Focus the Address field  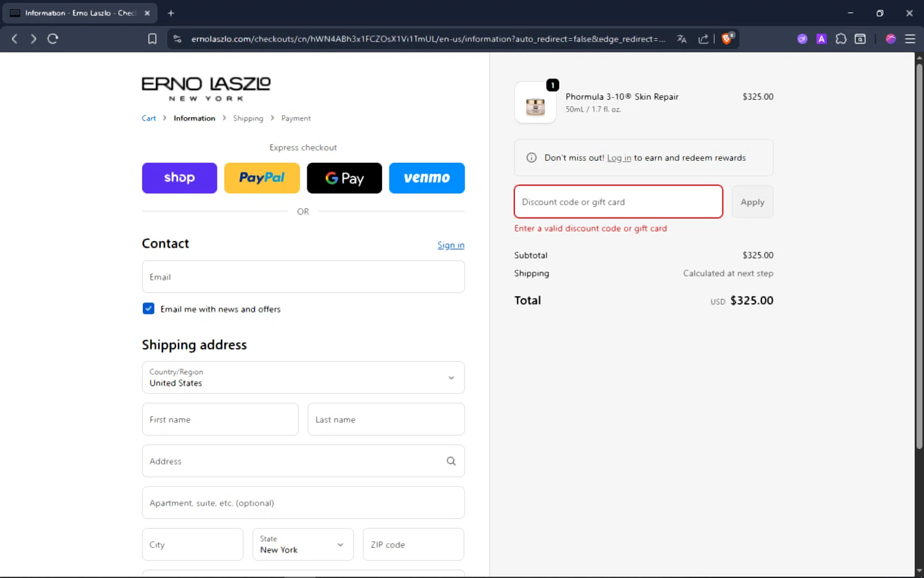click(303, 461)
